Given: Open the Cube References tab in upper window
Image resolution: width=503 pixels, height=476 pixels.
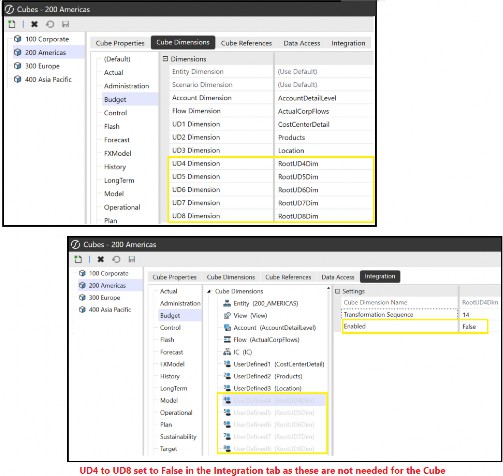Looking at the screenshot, I should (246, 43).
